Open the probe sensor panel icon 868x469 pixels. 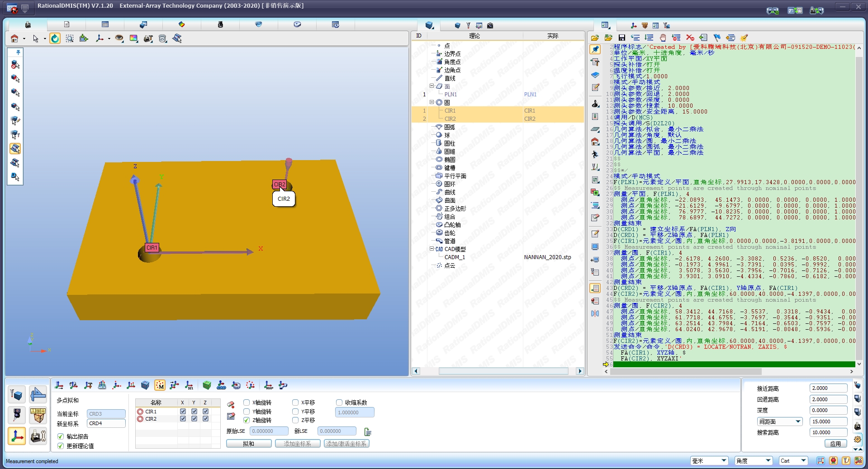[17, 415]
